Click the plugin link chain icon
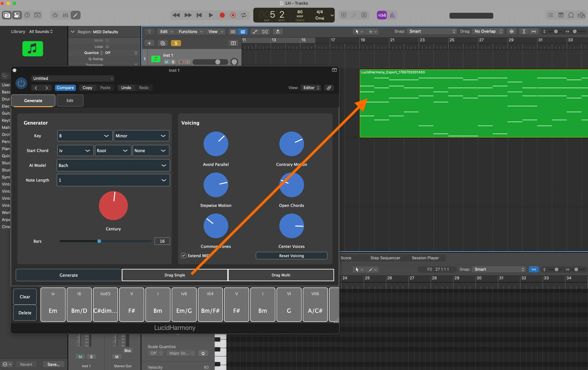588x370 pixels. pyautogui.click(x=329, y=88)
